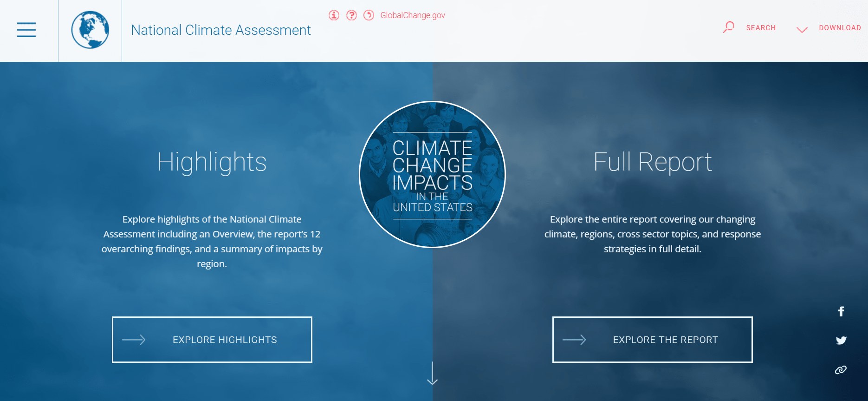The image size is (868, 401).
Task: Open the question mark help icon
Action: pos(351,15)
